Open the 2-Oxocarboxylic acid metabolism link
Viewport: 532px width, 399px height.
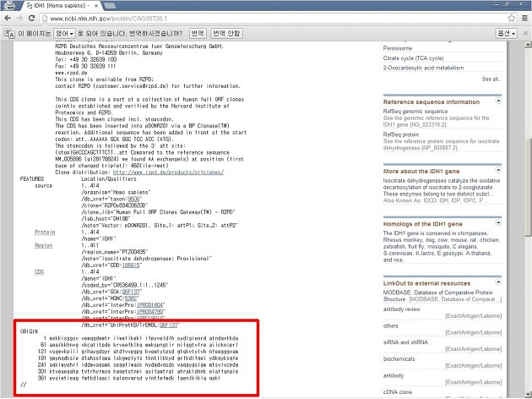(x=423, y=68)
